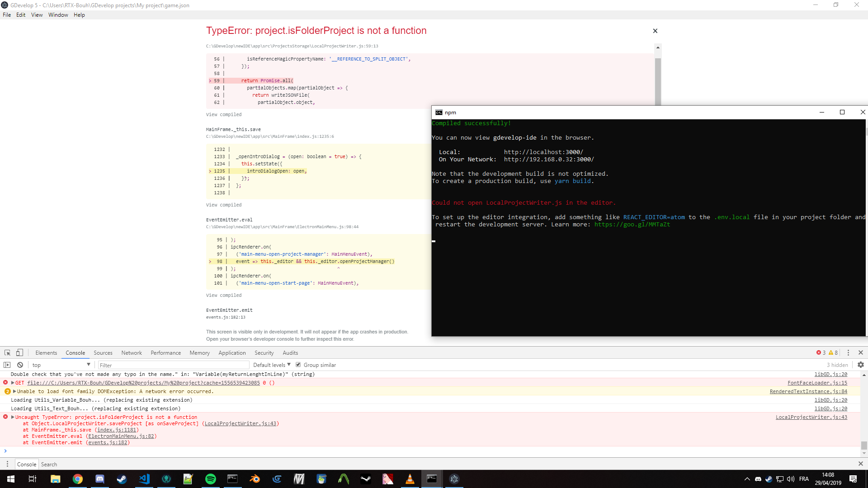Switch to the Network tab
This screenshot has width=868, height=488.
click(x=132, y=352)
